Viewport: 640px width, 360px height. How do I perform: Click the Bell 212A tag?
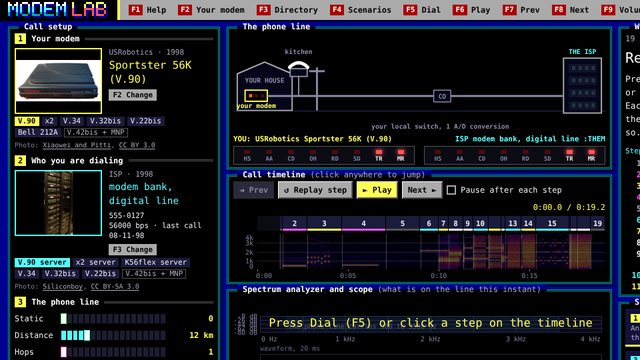pos(38,132)
